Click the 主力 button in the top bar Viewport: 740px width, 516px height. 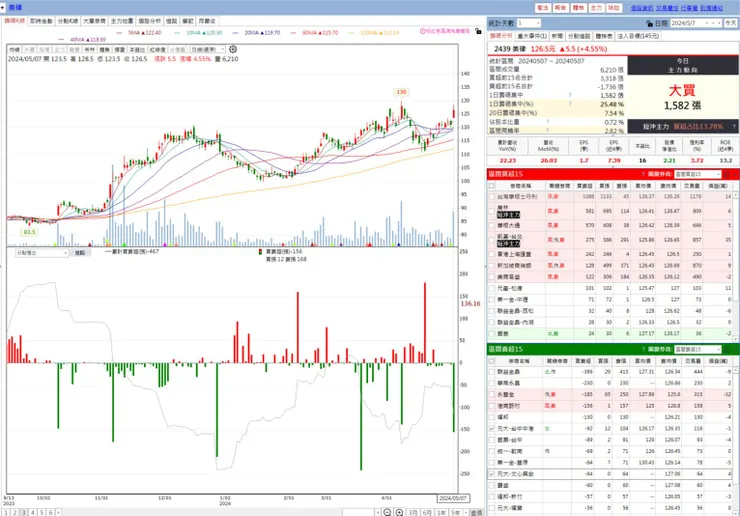coord(596,8)
